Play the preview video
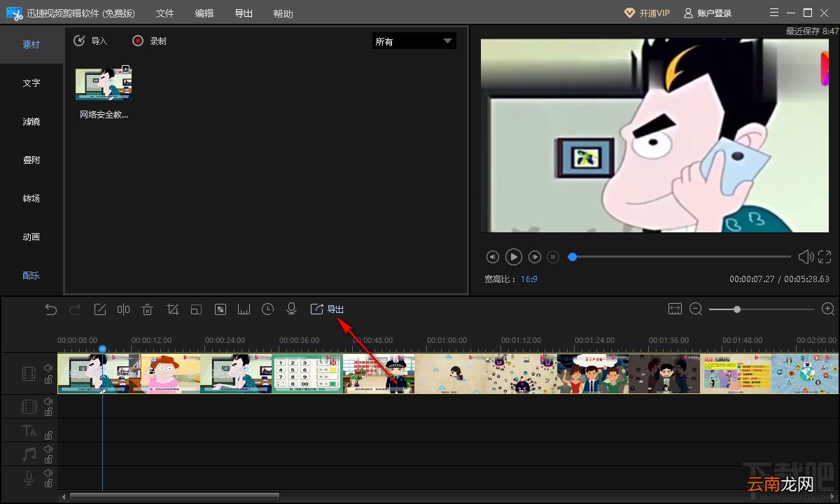The height and width of the screenshot is (504, 840). [514, 257]
